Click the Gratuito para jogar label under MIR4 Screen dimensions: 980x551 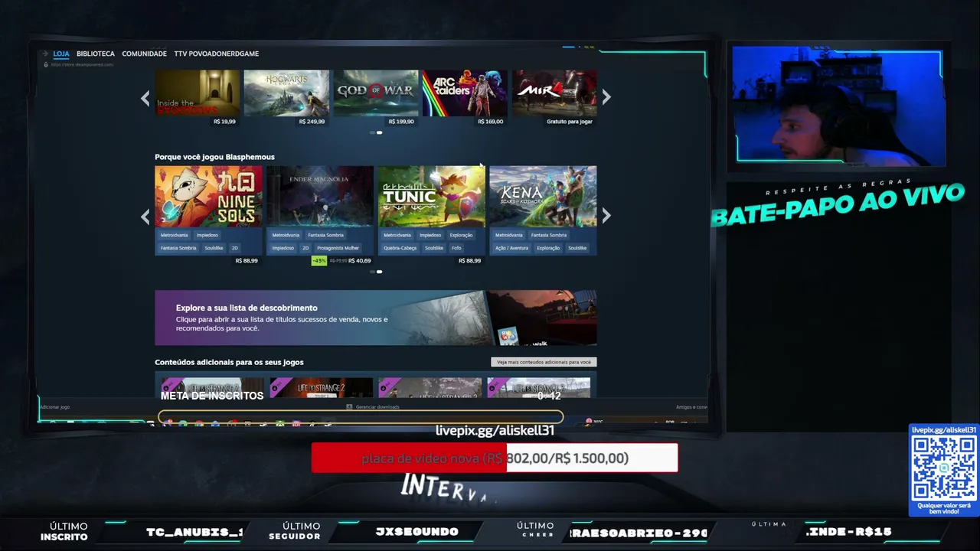click(570, 122)
